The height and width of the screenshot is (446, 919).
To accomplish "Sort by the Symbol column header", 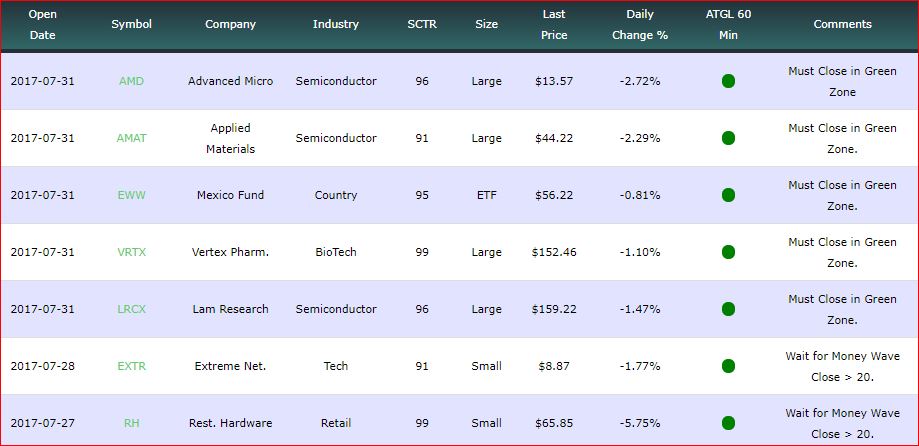I will click(x=131, y=24).
